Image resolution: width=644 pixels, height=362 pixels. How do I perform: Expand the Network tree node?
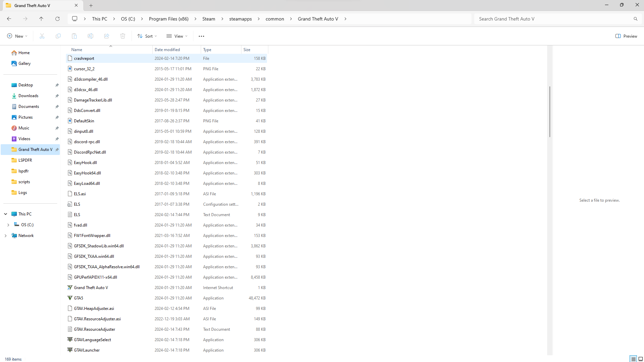pos(5,236)
